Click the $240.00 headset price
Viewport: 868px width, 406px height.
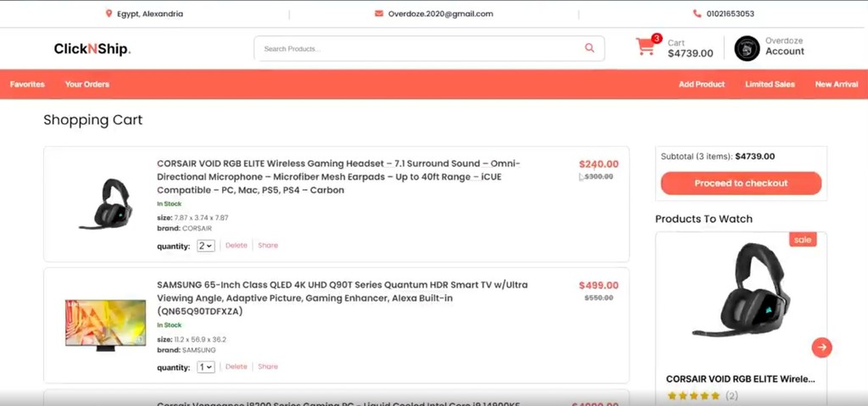599,164
